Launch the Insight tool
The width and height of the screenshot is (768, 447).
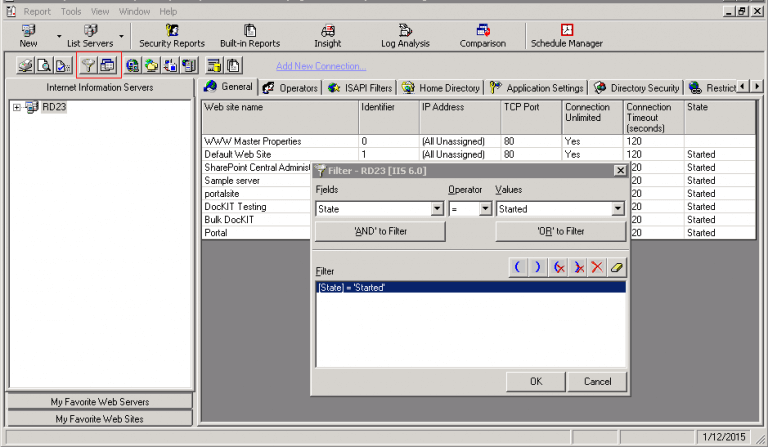click(328, 36)
